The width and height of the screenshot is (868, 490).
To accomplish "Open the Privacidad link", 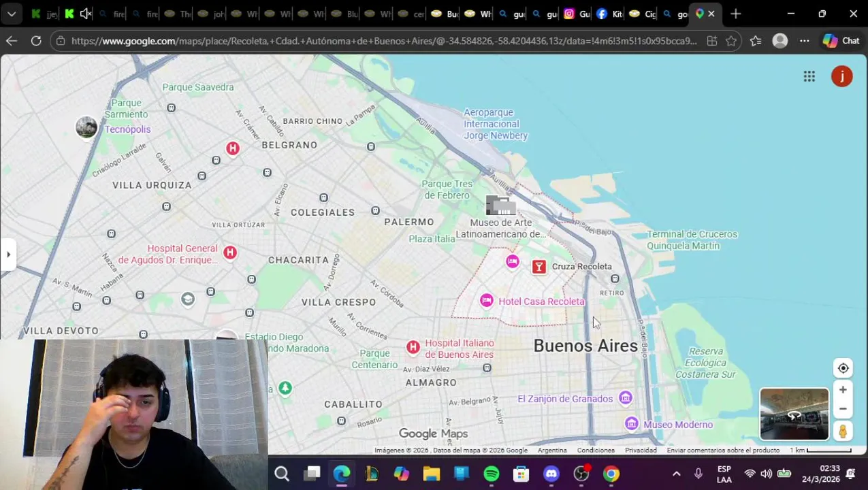I will (x=641, y=451).
